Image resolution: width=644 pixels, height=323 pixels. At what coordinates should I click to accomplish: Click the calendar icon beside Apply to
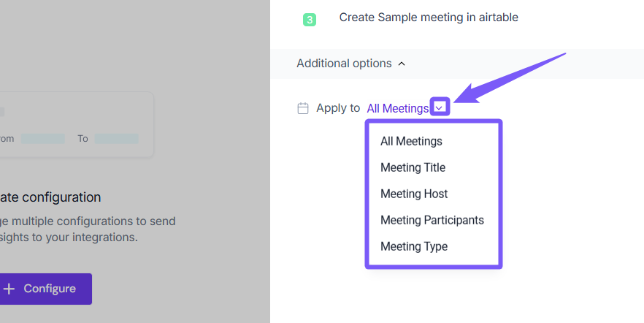(303, 108)
